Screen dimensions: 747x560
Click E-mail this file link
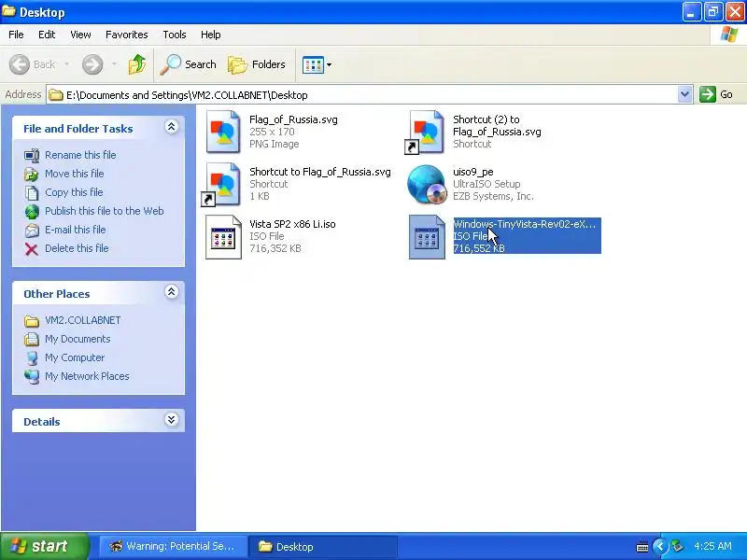76,230
